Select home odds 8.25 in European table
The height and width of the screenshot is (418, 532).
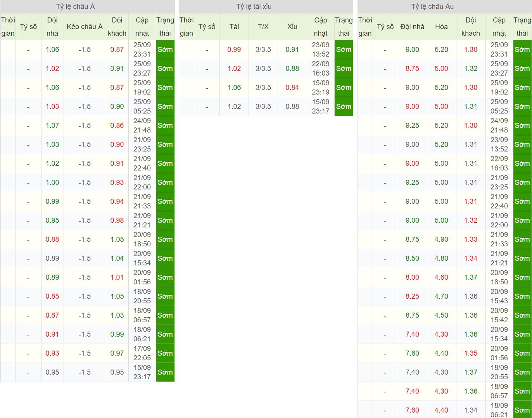coord(412,296)
